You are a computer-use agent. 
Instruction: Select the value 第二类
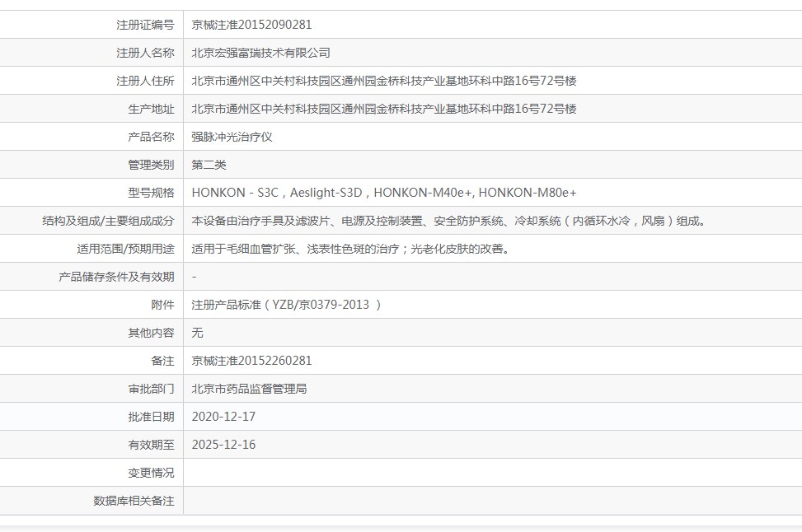[x=209, y=165]
